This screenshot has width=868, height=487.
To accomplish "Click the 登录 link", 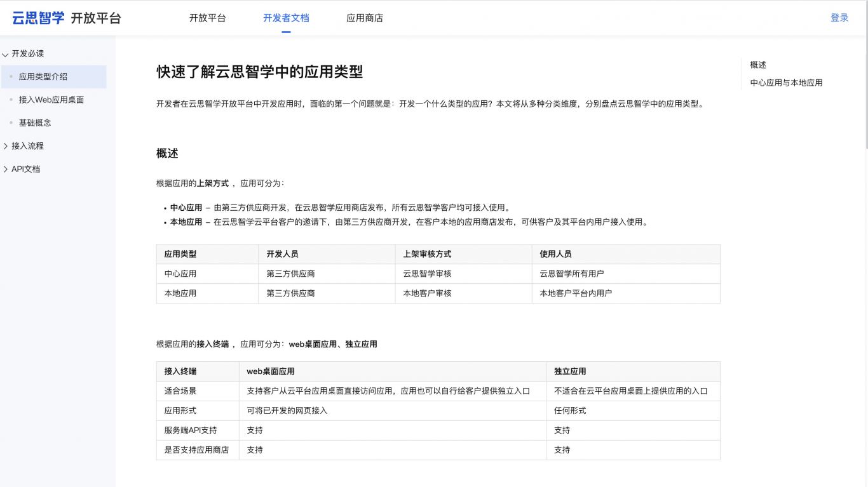I will click(x=839, y=18).
